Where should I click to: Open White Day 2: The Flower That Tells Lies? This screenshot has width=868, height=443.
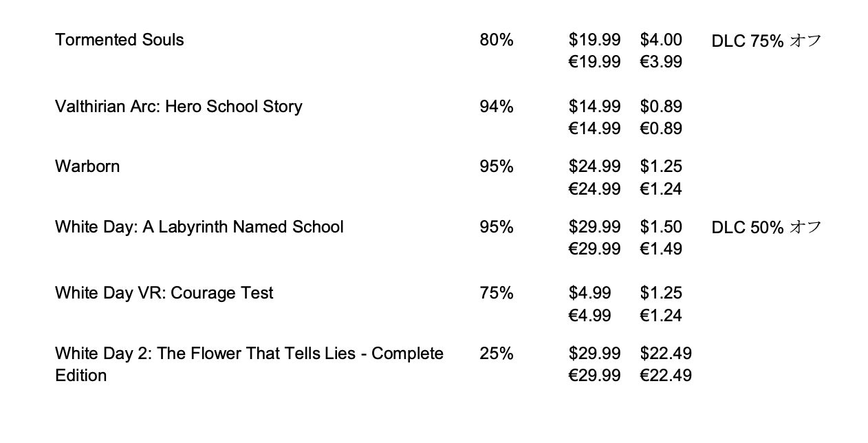[249, 354]
